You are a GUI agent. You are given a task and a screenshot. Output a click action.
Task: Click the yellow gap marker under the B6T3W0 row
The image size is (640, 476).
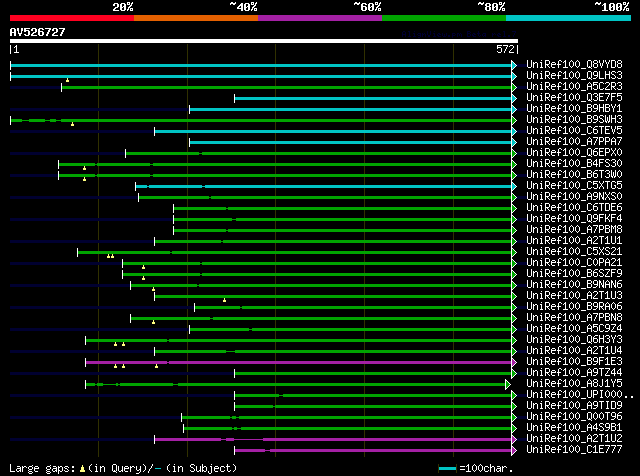point(84,179)
